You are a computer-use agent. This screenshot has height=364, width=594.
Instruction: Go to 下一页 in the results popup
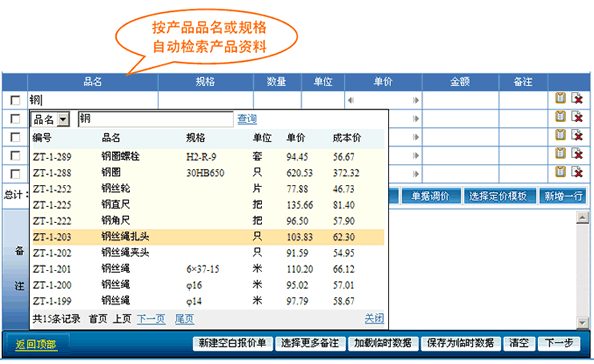point(151,319)
